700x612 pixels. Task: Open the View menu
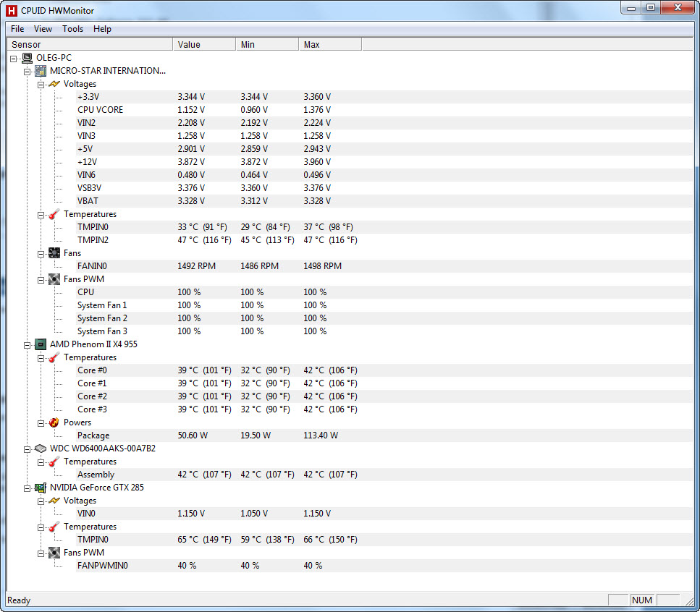[43, 29]
